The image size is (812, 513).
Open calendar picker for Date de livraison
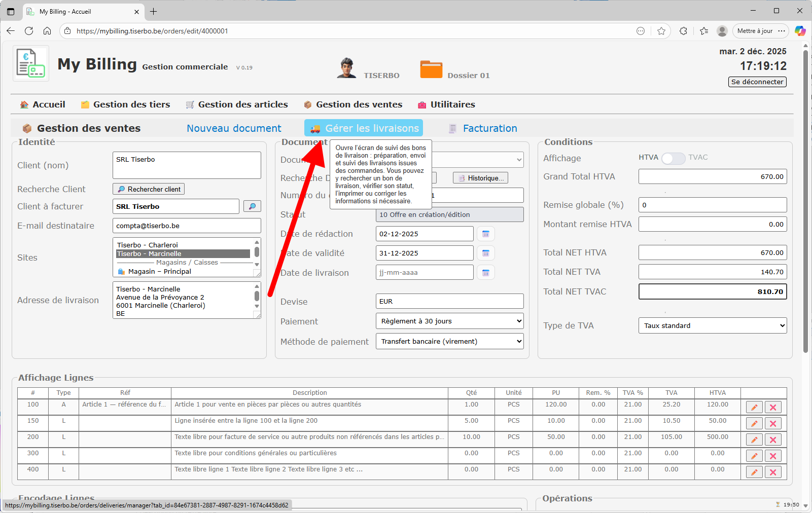(x=485, y=273)
